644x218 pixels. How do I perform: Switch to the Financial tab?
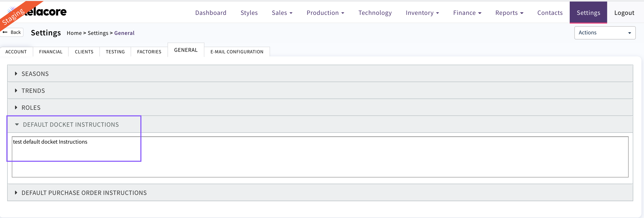[51, 52]
